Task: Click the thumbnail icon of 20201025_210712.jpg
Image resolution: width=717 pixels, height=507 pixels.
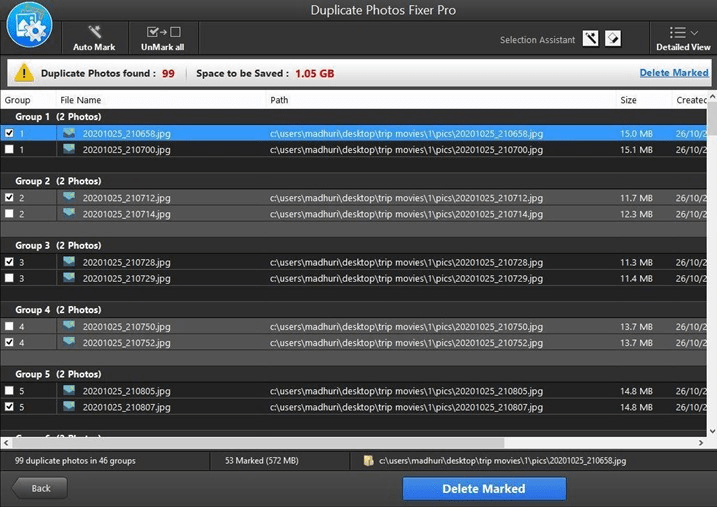Action: (69, 197)
